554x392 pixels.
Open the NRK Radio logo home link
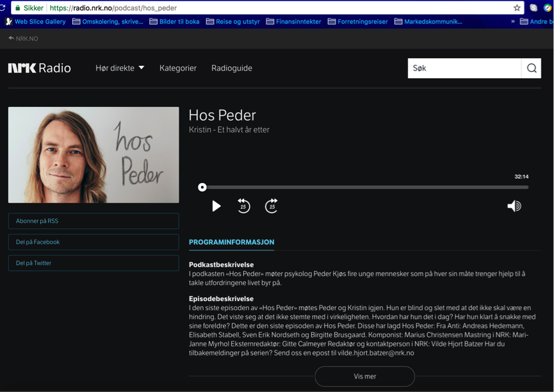(x=39, y=68)
